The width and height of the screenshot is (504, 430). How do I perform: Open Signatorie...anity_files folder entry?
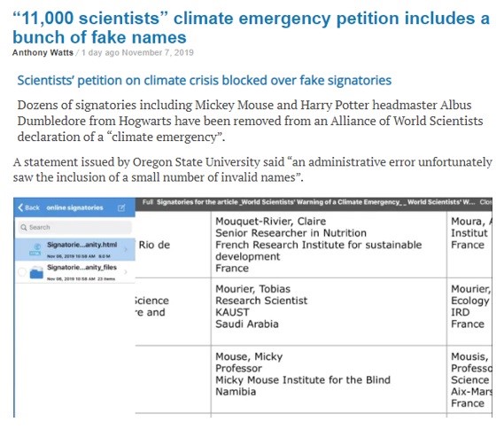[x=74, y=272]
